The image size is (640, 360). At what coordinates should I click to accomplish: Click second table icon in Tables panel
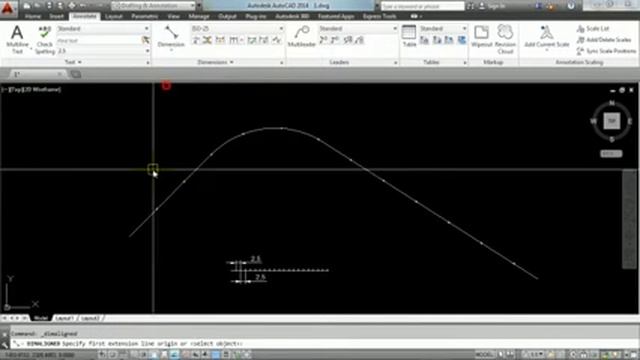[437, 40]
